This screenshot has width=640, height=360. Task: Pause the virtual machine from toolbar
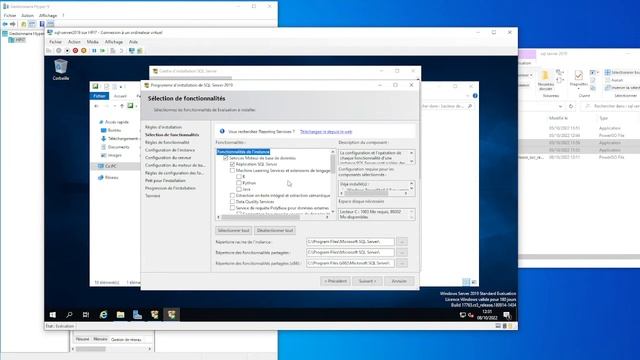click(x=94, y=51)
